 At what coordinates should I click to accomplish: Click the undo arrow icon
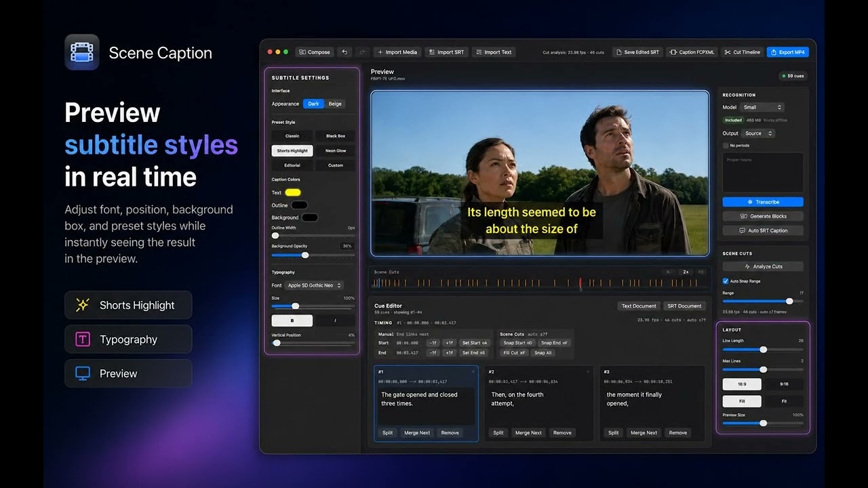(x=344, y=52)
